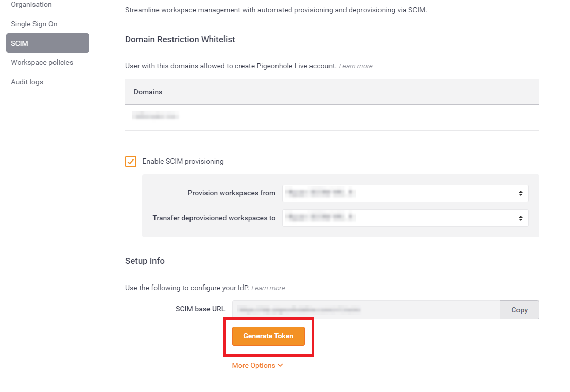
Task: Select the SCIM sidebar item
Action: click(x=47, y=43)
